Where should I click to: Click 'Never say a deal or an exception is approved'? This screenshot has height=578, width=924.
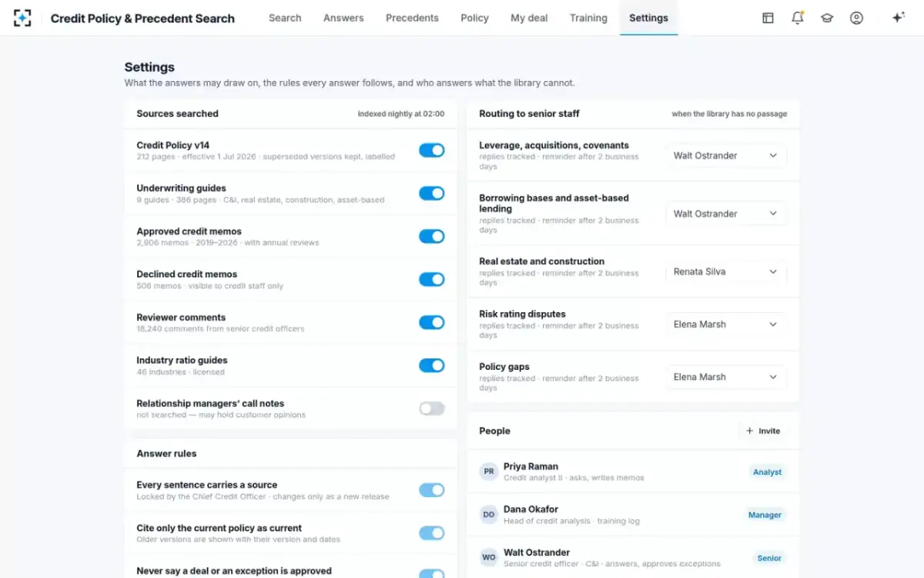coord(234,571)
